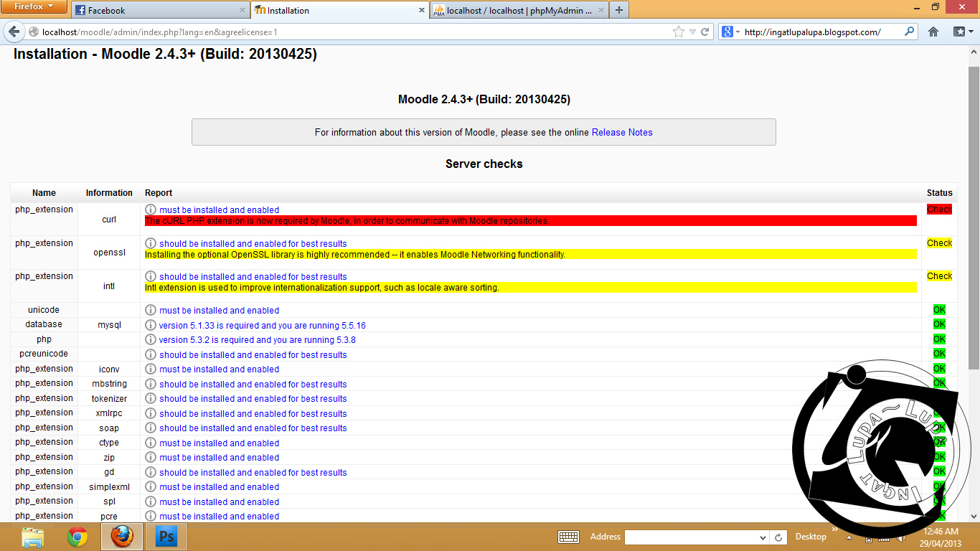Click the simplexml row "must be installed" link

tap(220, 487)
